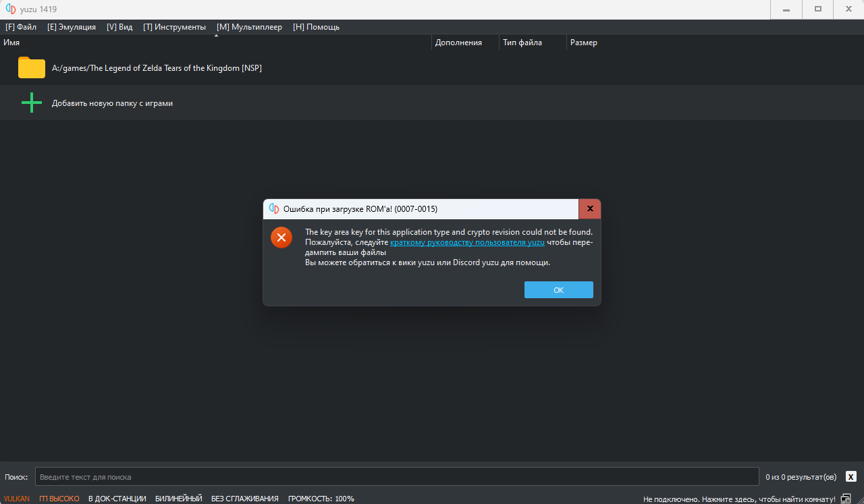Screen dimensions: 864x504
Task: Click the Не подключено status to find a room
Action: click(x=739, y=499)
